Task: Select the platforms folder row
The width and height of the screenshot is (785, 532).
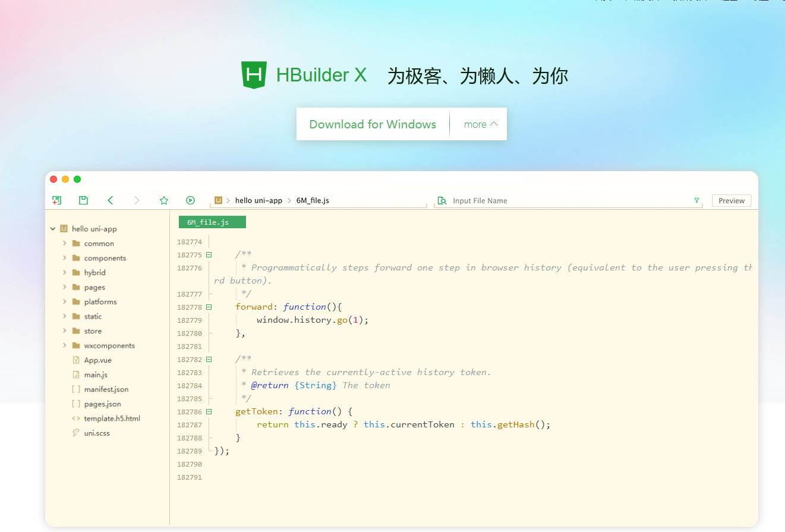Action: pyautogui.click(x=108, y=301)
